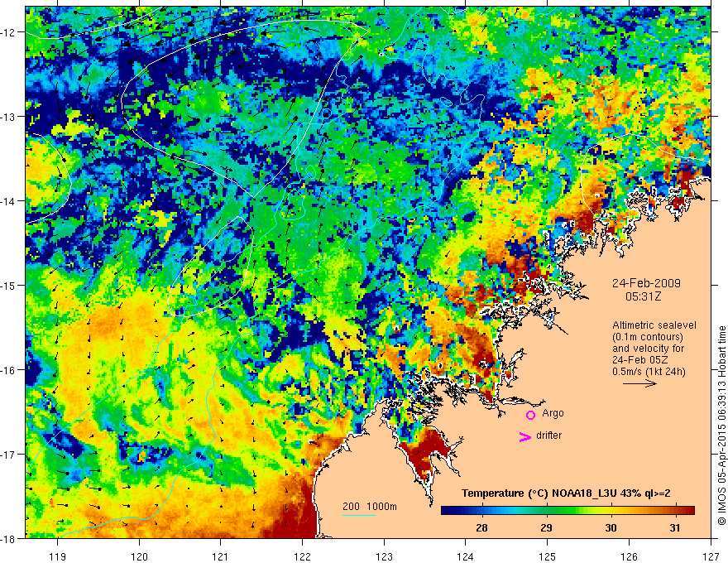Click the colorbar value 29

pos(547,527)
